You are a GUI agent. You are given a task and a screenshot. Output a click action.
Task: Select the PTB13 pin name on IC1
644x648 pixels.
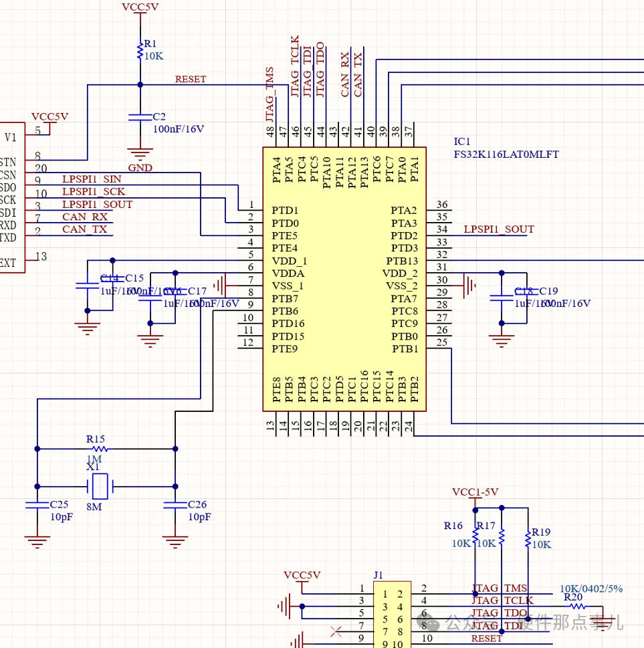pos(402,261)
